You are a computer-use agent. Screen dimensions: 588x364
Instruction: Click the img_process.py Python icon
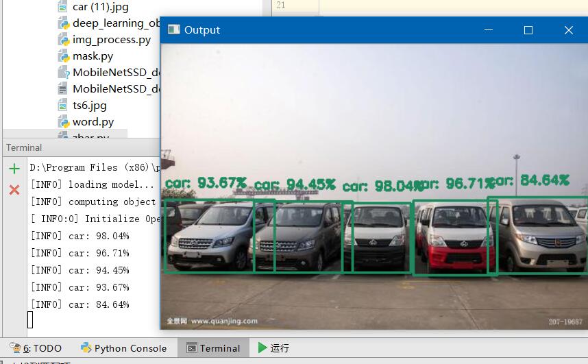[63, 40]
